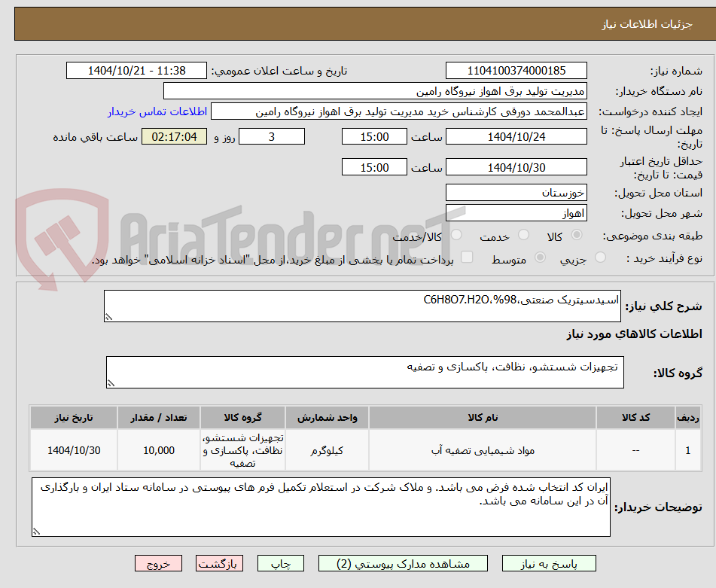Toggle the Islamic treasury payment checkbox

click(x=467, y=257)
